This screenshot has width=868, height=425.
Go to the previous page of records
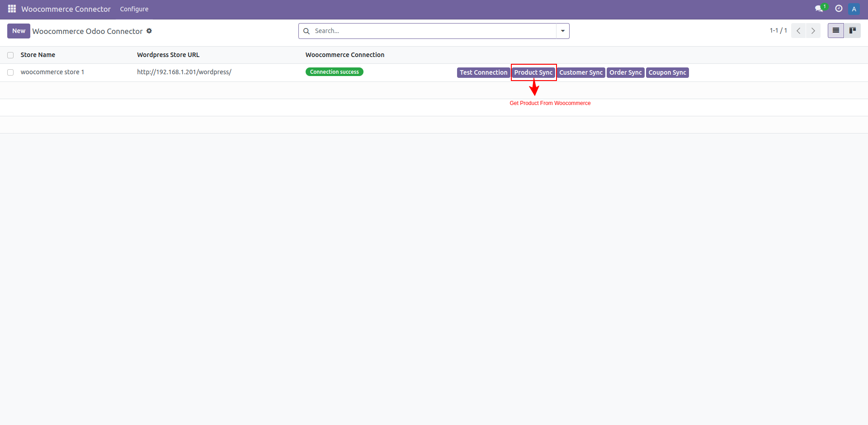tap(798, 31)
